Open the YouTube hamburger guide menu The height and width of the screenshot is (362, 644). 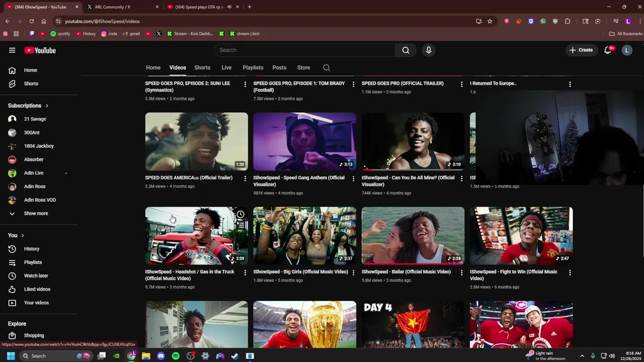click(x=12, y=50)
